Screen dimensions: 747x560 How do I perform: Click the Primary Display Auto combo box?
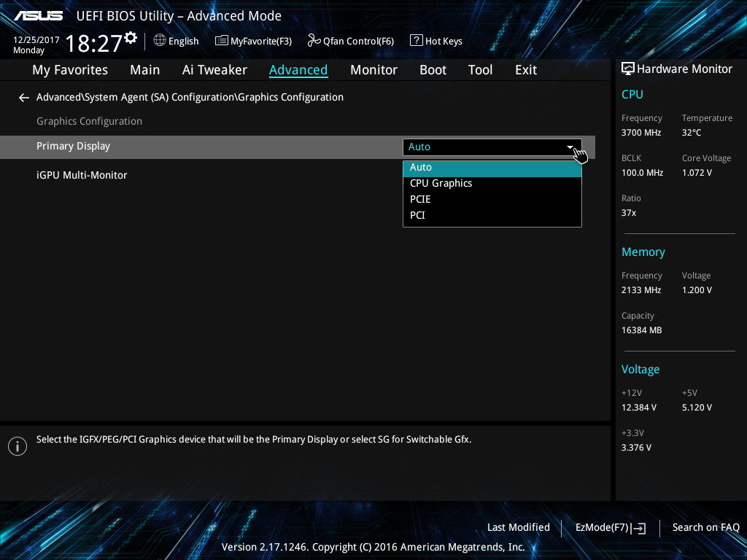[492, 147]
